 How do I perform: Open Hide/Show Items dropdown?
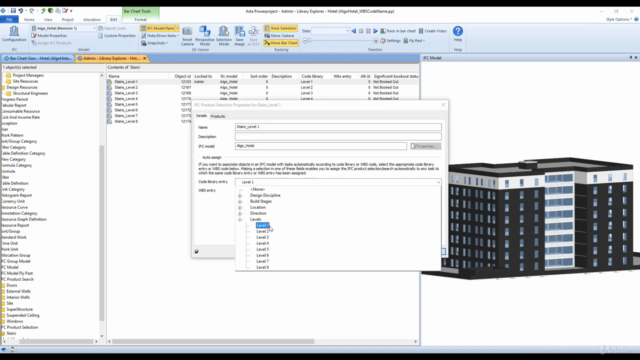click(x=160, y=36)
